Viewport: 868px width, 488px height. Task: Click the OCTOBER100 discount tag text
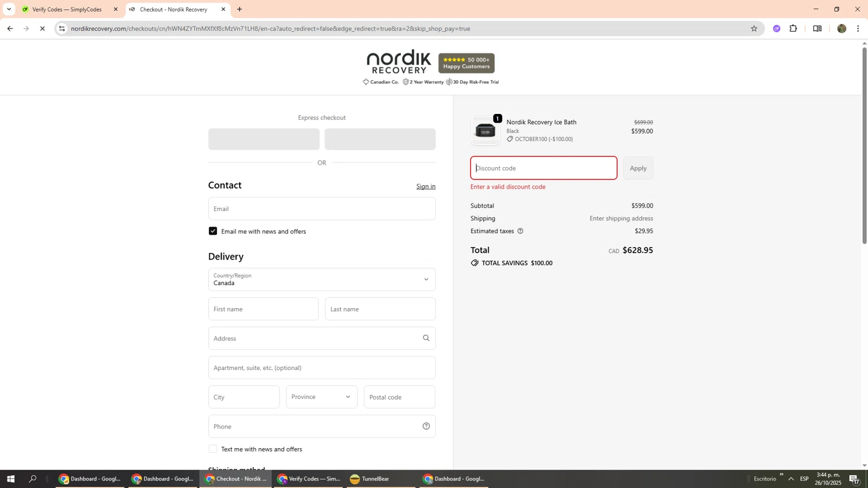pos(543,139)
